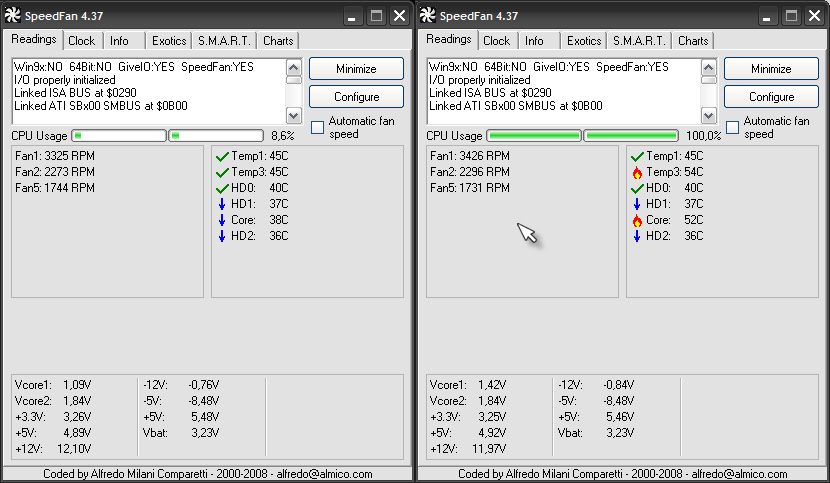This screenshot has height=483, width=830.
Task: Click the blue arrow next to HD1 in right window
Action: click(637, 204)
